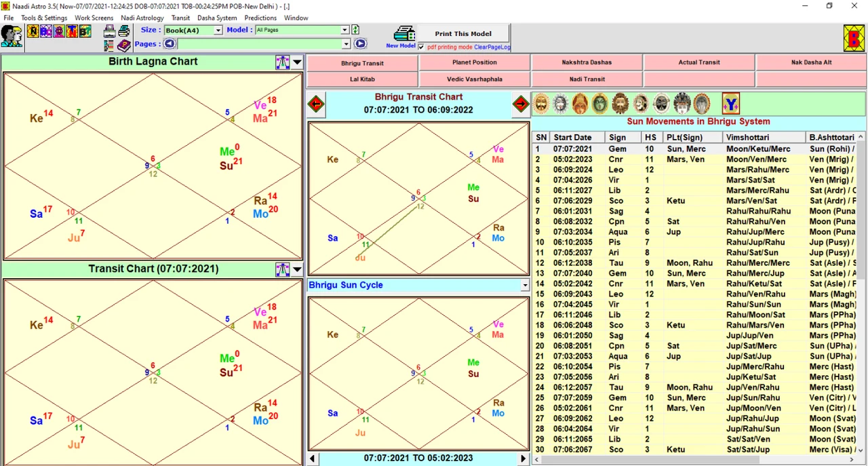868x466 pixels.
Task: Select row with start date 06:09:2024
Action: coord(695,170)
